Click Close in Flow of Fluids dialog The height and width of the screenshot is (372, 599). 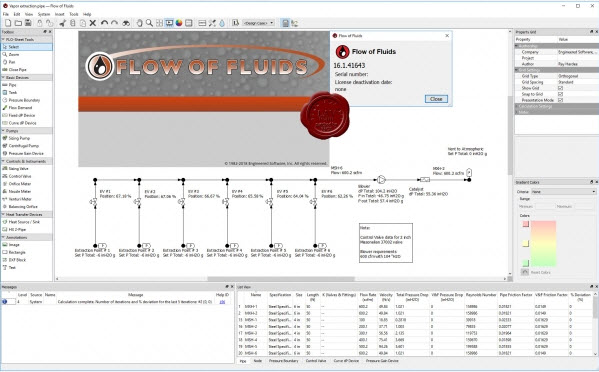coord(436,99)
